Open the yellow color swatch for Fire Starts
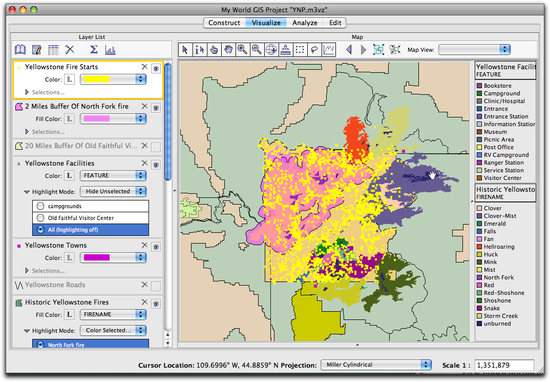The height and width of the screenshot is (382, 550). click(113, 80)
